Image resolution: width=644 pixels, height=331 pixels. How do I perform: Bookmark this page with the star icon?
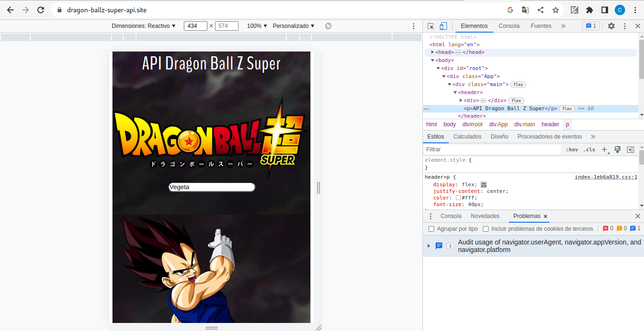[x=556, y=10]
